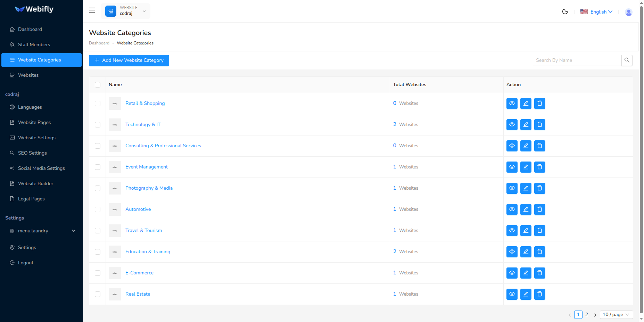Select the SEO Settings sidebar icon
Screen dimensions: 644x322
pos(13,153)
